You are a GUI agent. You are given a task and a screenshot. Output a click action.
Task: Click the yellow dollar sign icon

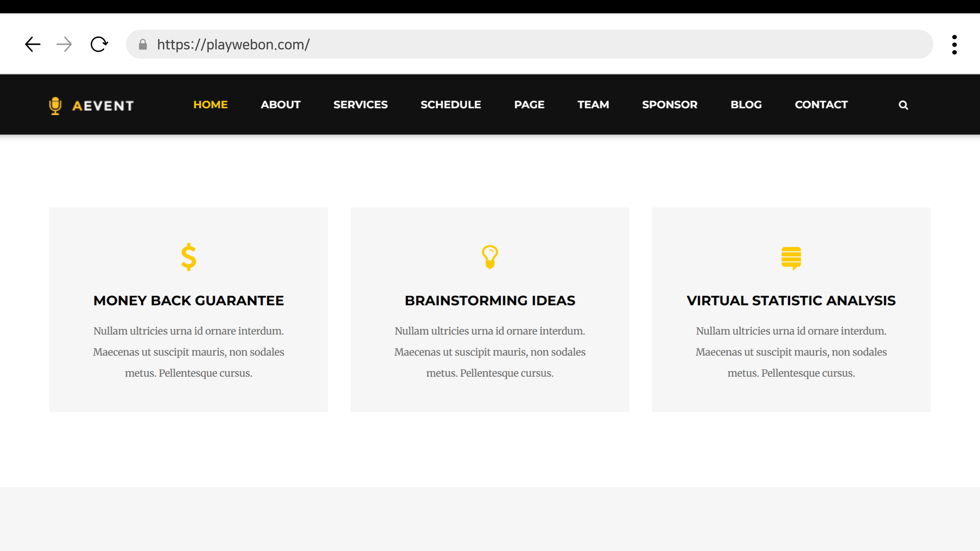(x=188, y=257)
